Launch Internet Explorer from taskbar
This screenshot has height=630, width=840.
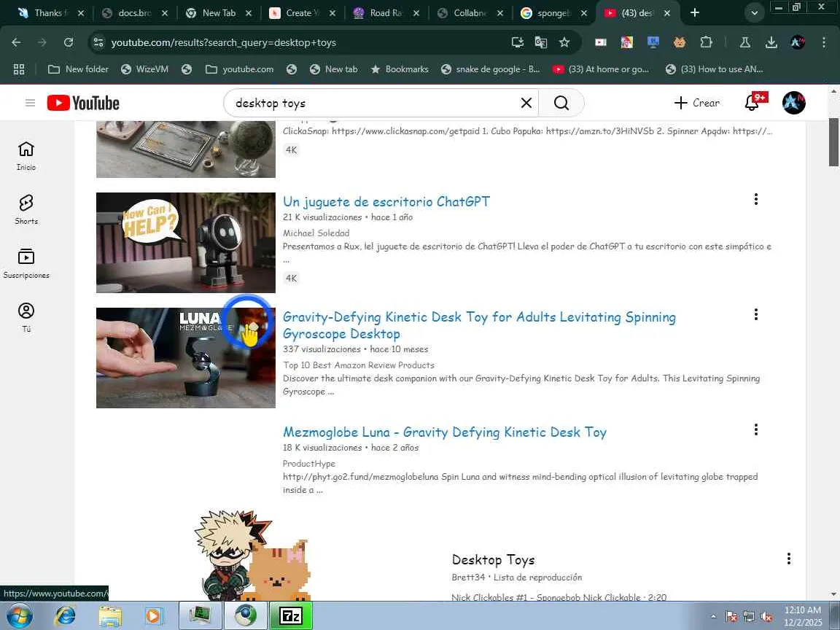tap(66, 616)
